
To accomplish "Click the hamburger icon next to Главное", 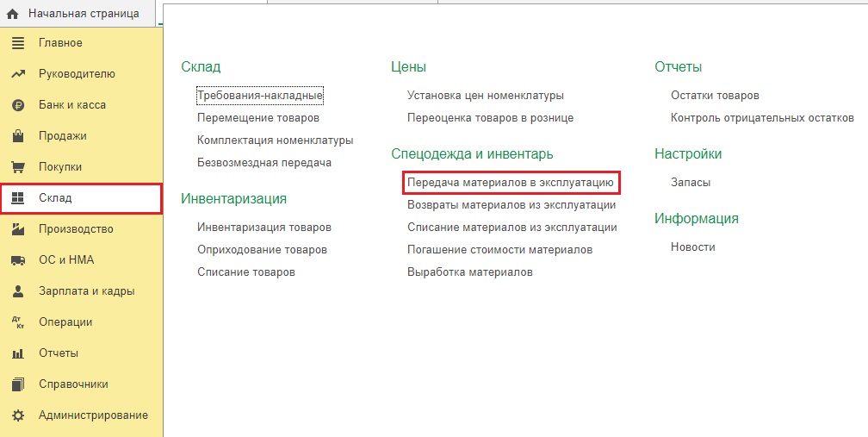I will pyautogui.click(x=17, y=43).
